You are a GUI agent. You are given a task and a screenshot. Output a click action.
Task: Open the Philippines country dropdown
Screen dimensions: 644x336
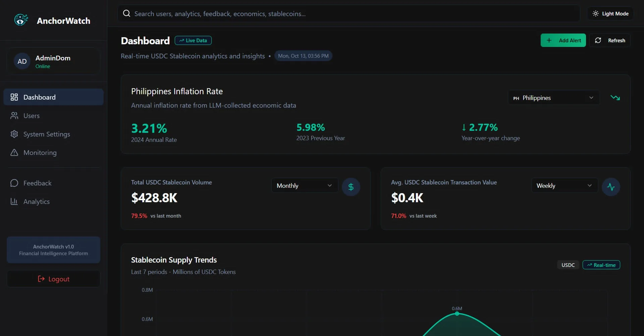pyautogui.click(x=554, y=98)
